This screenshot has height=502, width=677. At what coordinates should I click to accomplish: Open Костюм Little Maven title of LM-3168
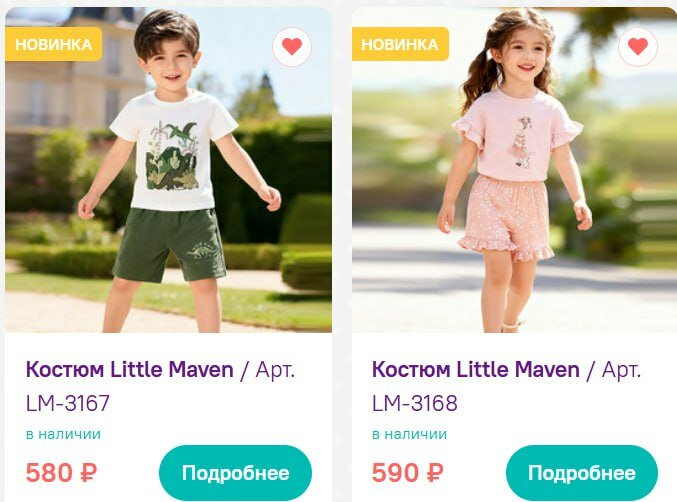(x=475, y=369)
